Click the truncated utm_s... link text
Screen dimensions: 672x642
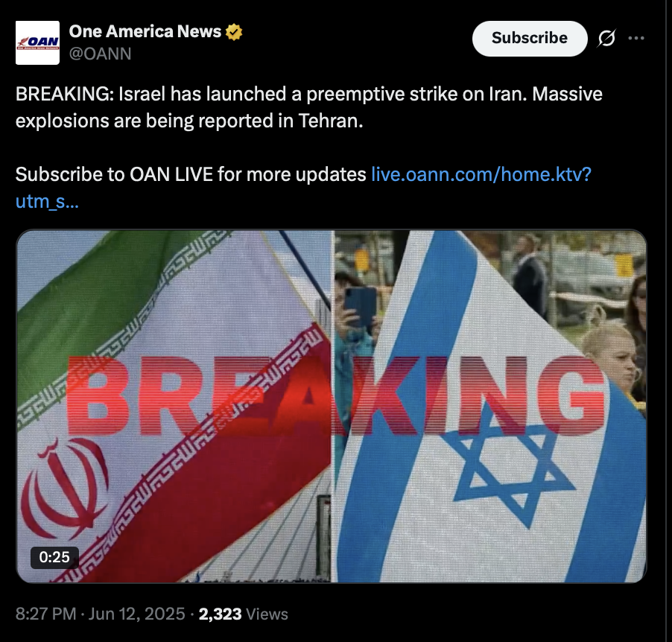[x=47, y=201]
